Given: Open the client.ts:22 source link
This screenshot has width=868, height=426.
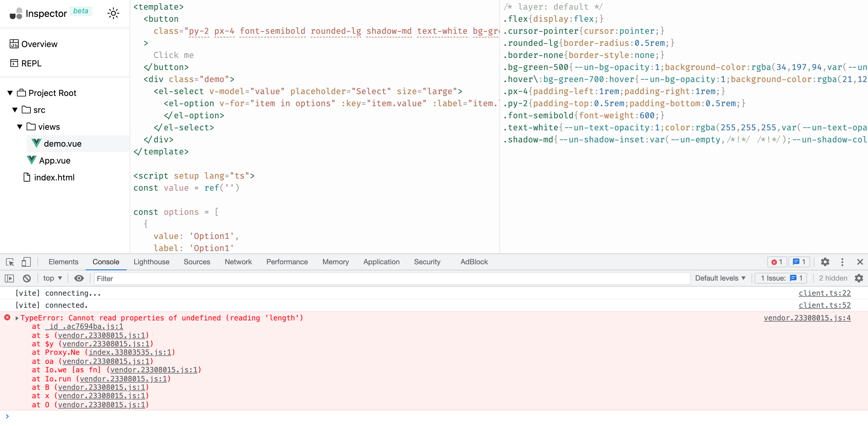Looking at the screenshot, I should (825, 293).
